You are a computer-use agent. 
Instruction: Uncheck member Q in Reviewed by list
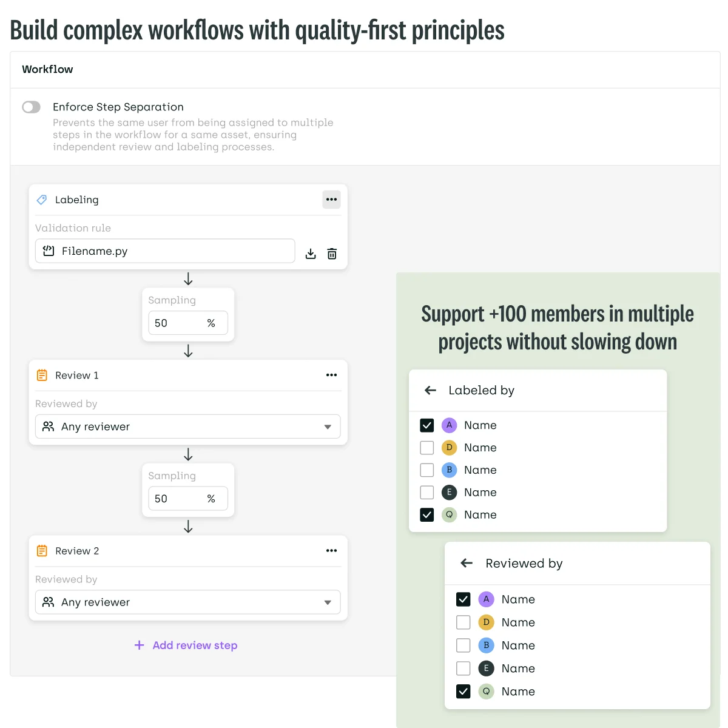coord(463,692)
